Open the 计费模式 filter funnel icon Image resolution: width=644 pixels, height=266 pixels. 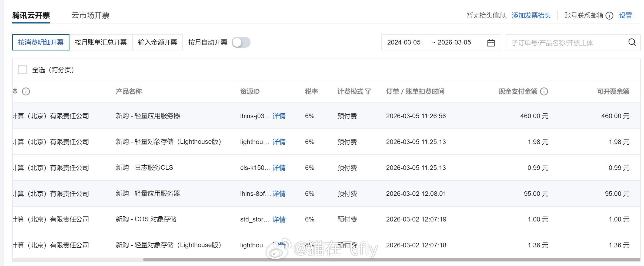(x=368, y=91)
